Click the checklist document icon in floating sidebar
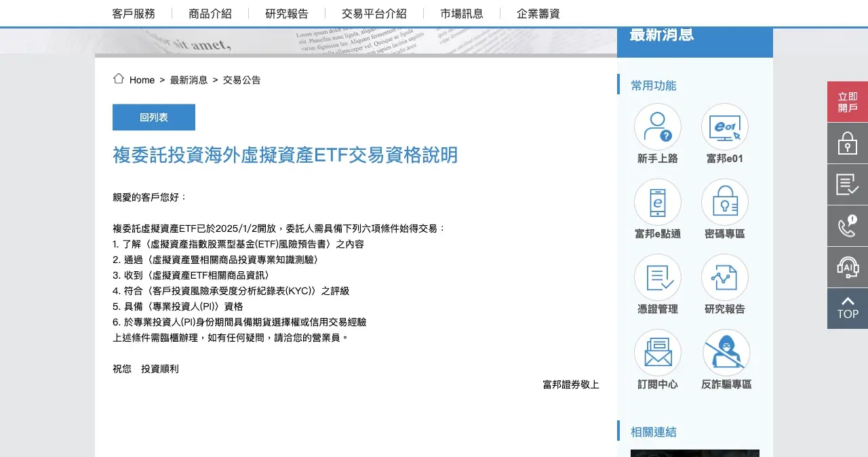 (848, 184)
